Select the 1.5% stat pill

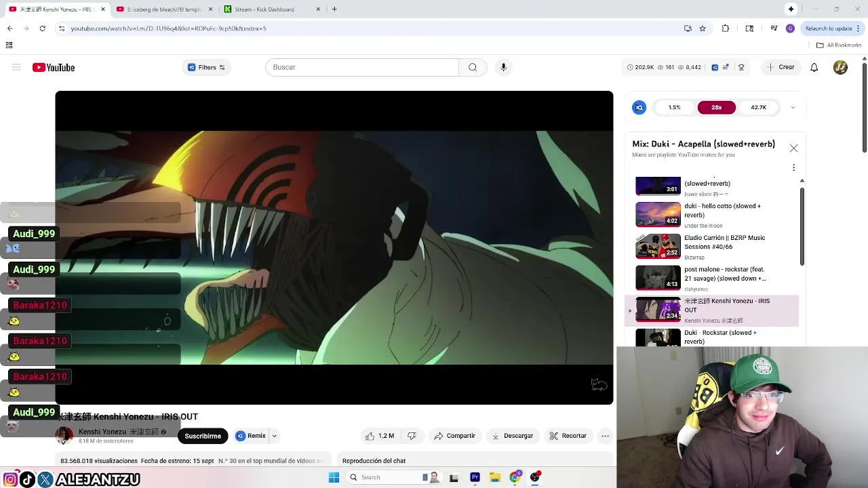point(674,107)
